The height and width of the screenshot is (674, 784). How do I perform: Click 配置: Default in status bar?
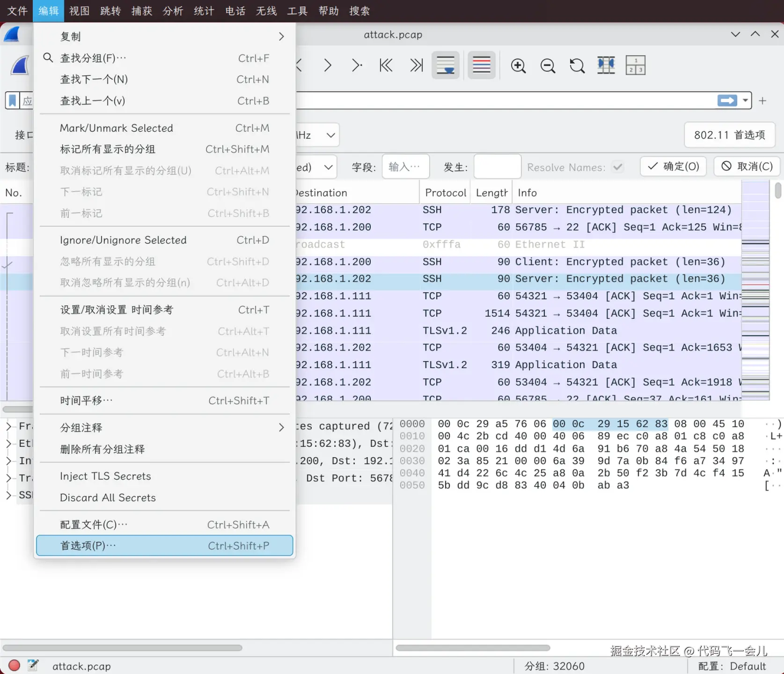(732, 666)
